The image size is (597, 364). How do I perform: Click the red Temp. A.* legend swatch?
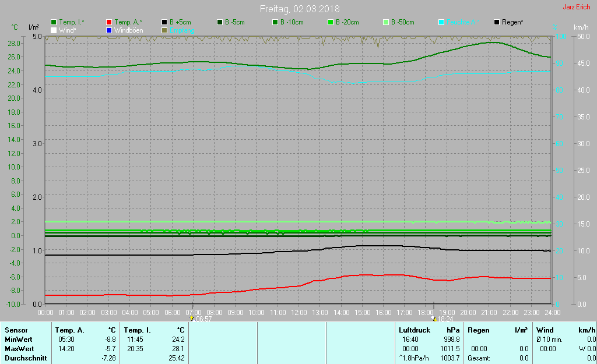click(109, 22)
